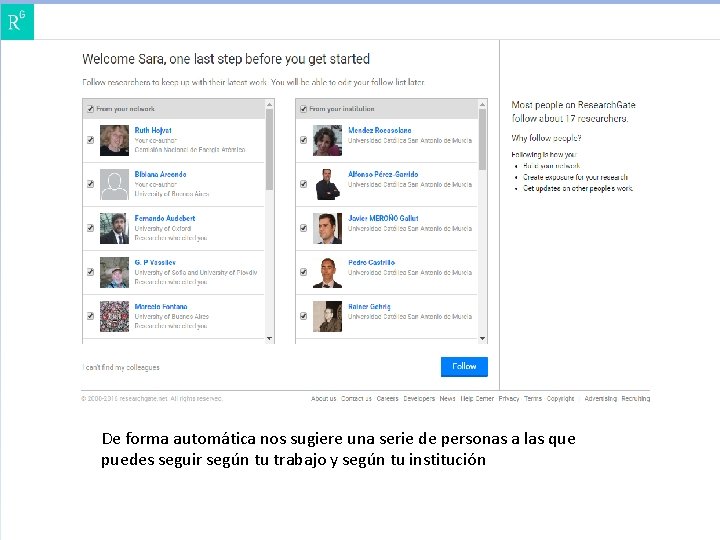Screen dimensions: 720x540
Task: Open the Terms footer link
Action: pyautogui.click(x=533, y=399)
